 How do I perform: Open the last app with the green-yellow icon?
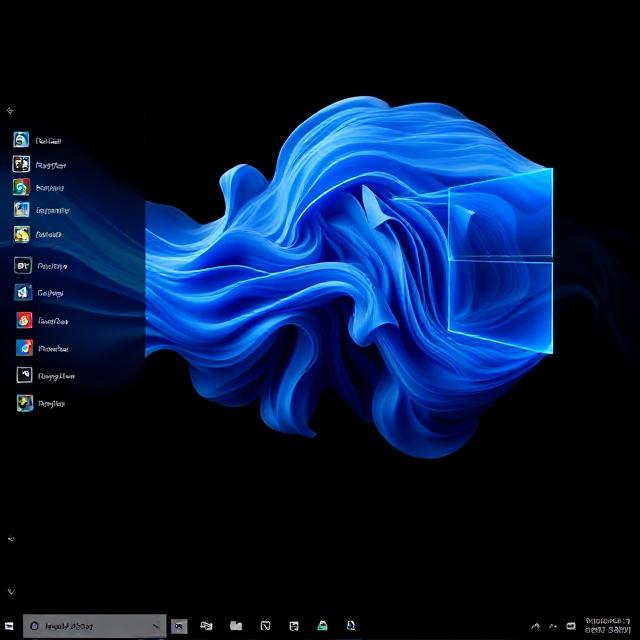[x=23, y=403]
